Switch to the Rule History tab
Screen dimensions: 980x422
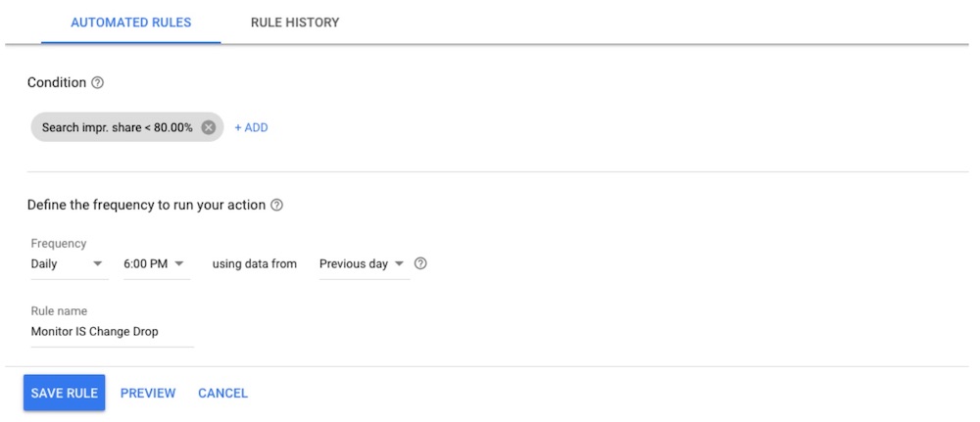(x=295, y=23)
